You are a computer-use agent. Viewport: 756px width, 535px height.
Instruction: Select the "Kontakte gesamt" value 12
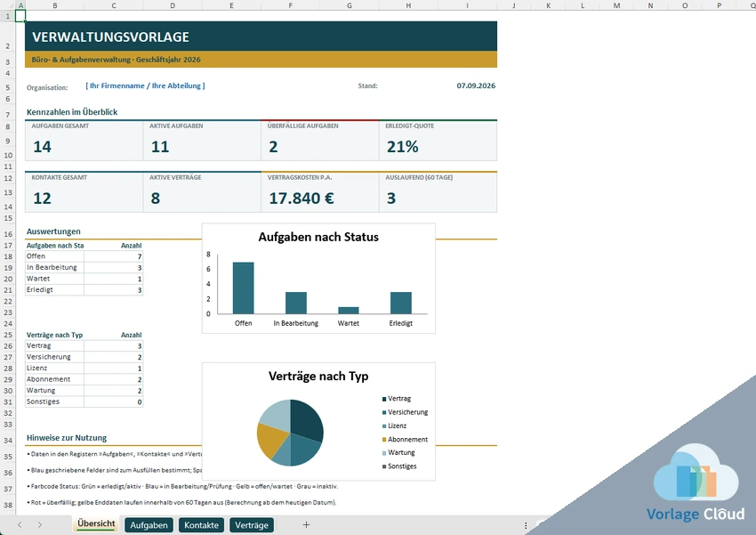pyautogui.click(x=43, y=199)
